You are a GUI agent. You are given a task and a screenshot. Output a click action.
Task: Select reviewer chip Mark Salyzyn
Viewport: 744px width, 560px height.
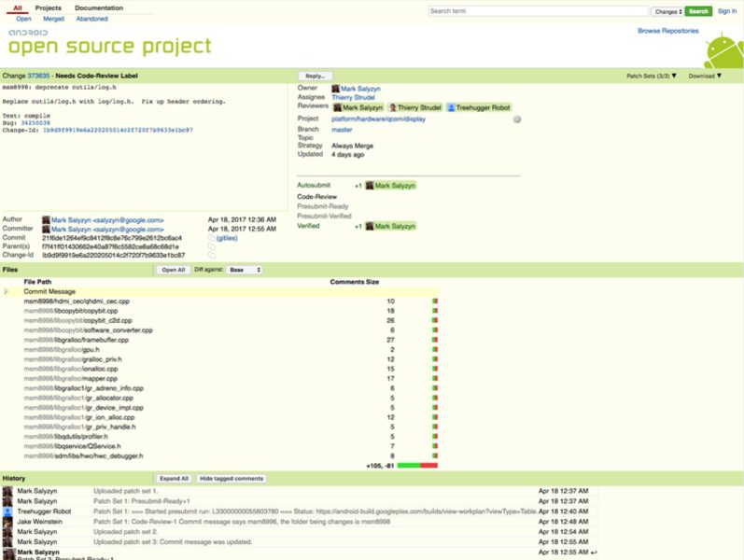coord(358,107)
